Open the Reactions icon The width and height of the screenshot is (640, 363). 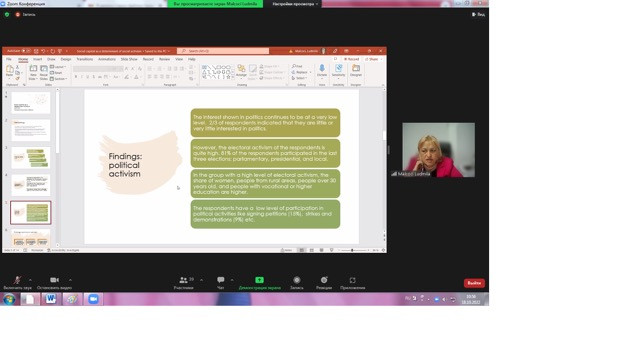[x=324, y=280]
